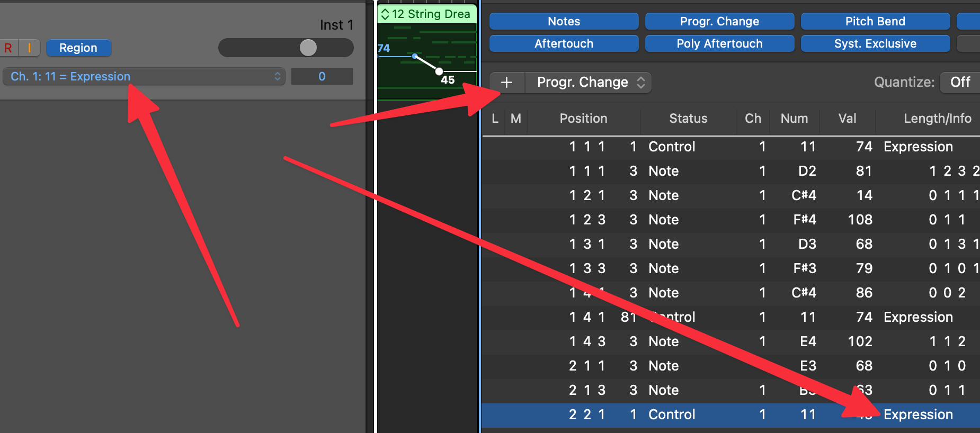Toggle the Aftertouch event filter
980x433 pixels.
(564, 43)
